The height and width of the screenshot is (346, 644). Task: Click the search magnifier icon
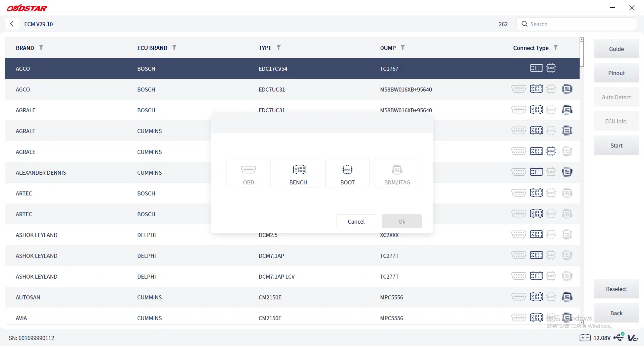pyautogui.click(x=525, y=24)
